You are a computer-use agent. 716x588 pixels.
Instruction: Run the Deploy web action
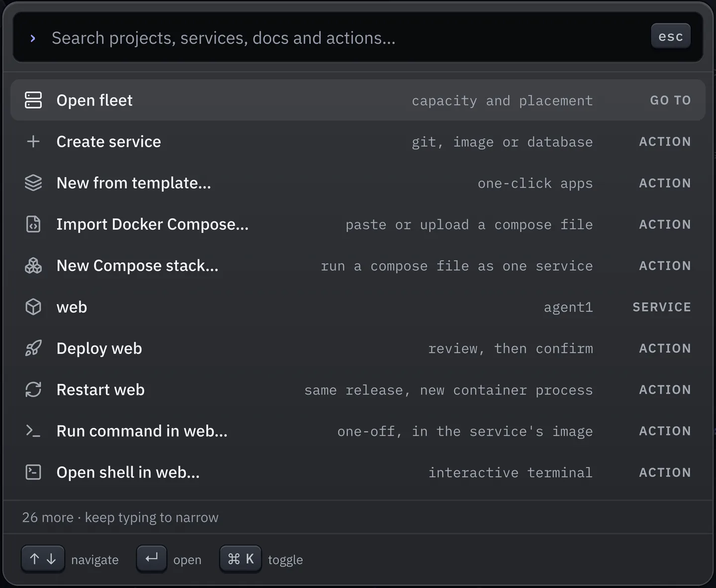[x=358, y=348]
